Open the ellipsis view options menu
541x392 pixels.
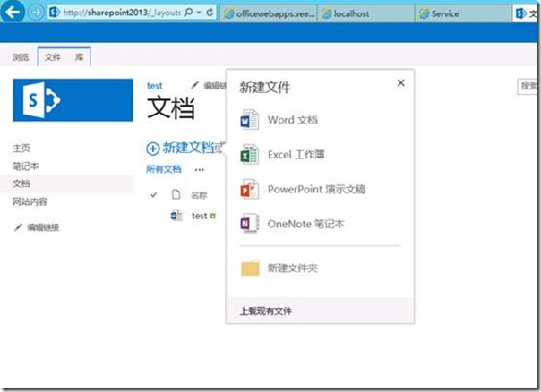[200, 170]
